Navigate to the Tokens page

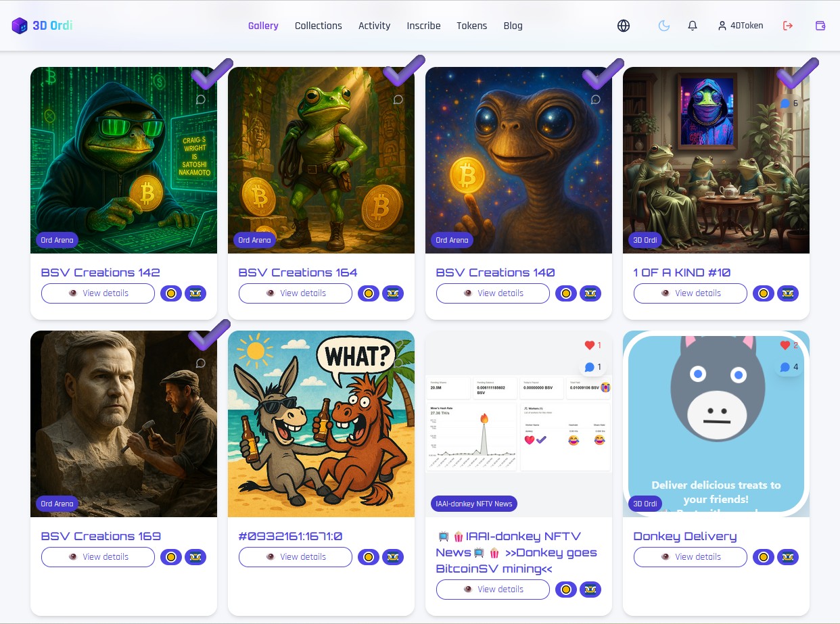tap(472, 26)
